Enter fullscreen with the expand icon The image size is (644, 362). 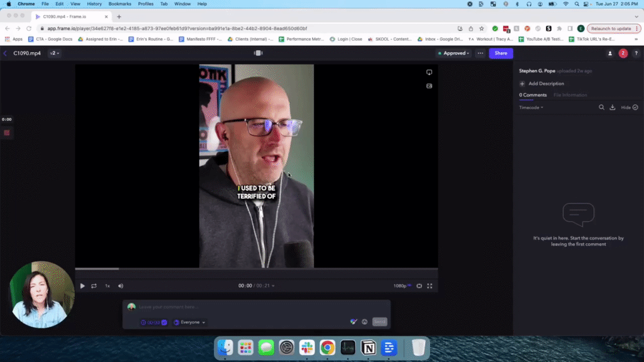pos(430,285)
